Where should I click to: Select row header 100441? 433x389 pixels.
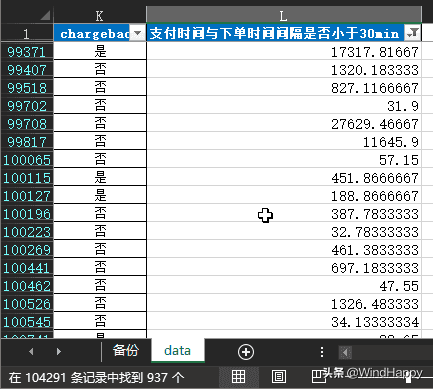(x=27, y=268)
